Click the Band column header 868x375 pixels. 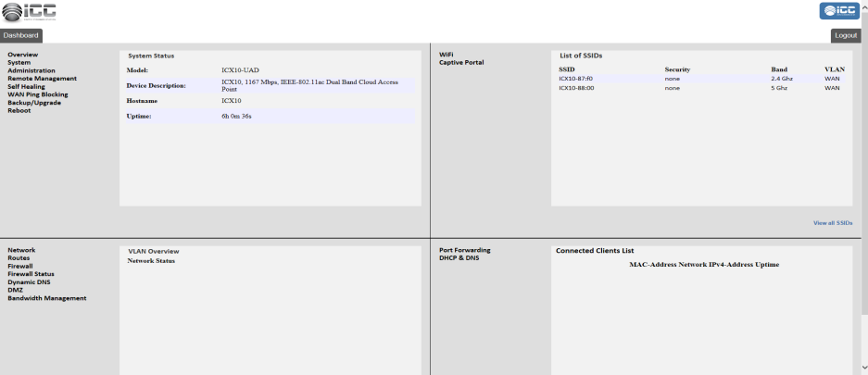pos(779,69)
